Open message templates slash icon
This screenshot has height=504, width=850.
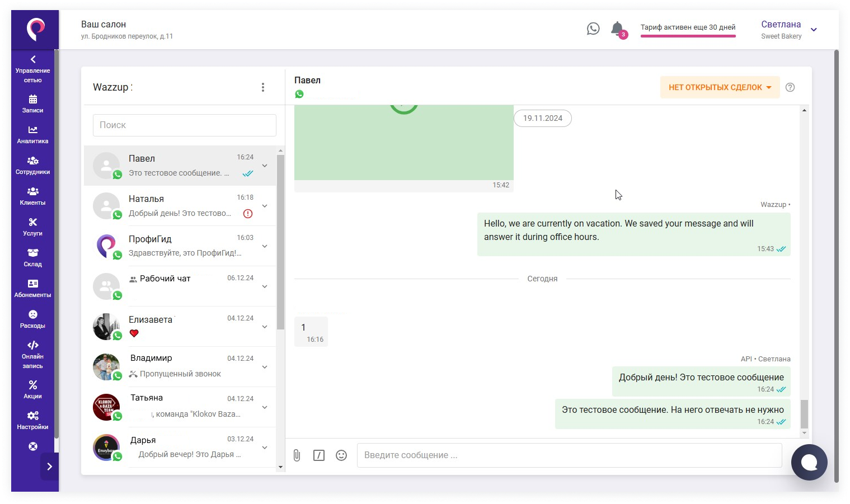[x=319, y=455]
